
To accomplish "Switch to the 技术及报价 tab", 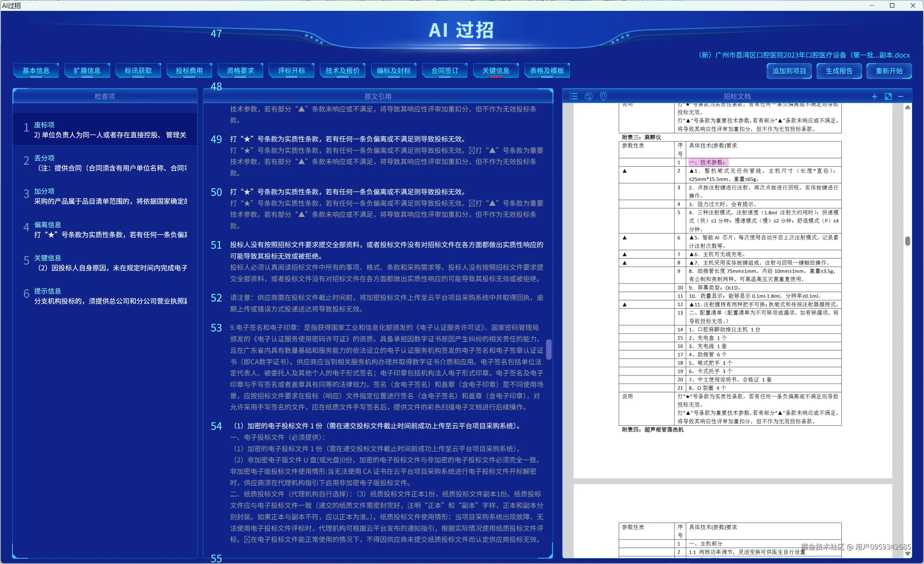I will tap(342, 70).
